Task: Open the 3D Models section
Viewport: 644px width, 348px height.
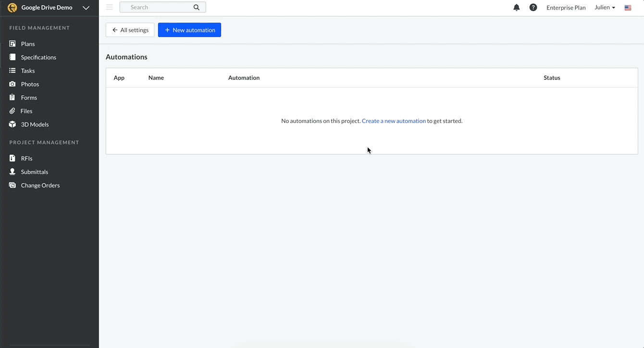Action: pyautogui.click(x=34, y=124)
